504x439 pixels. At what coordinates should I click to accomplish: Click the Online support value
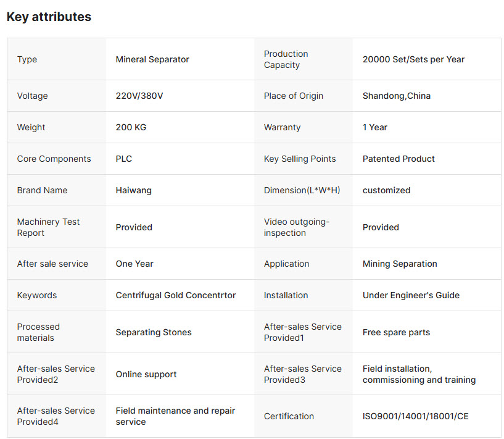pyautogui.click(x=146, y=374)
